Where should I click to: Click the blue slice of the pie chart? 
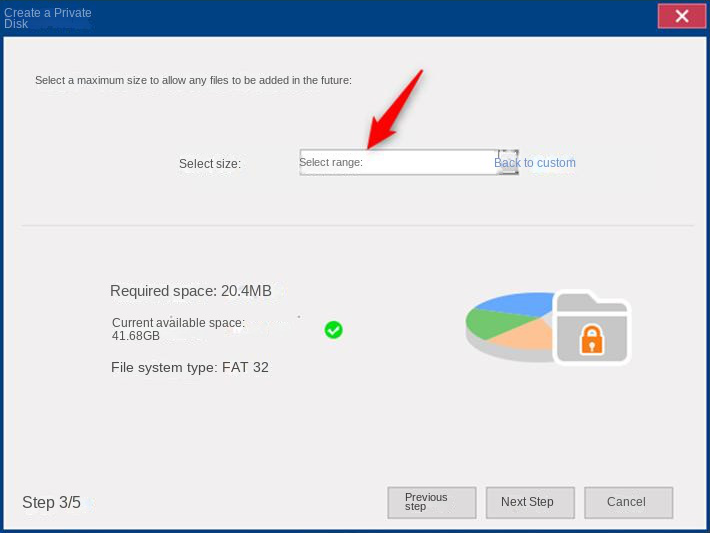pyautogui.click(x=520, y=304)
